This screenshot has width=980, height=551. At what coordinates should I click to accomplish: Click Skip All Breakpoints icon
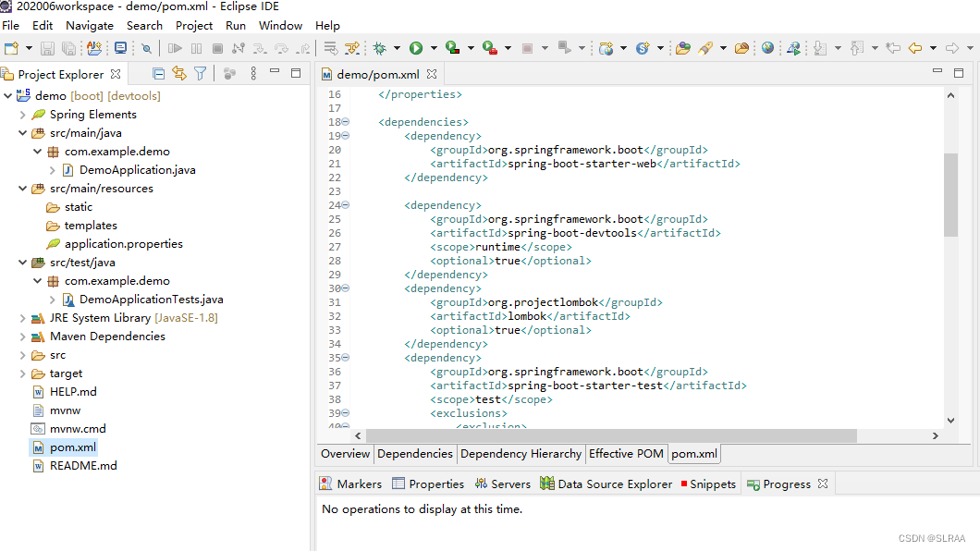146,48
